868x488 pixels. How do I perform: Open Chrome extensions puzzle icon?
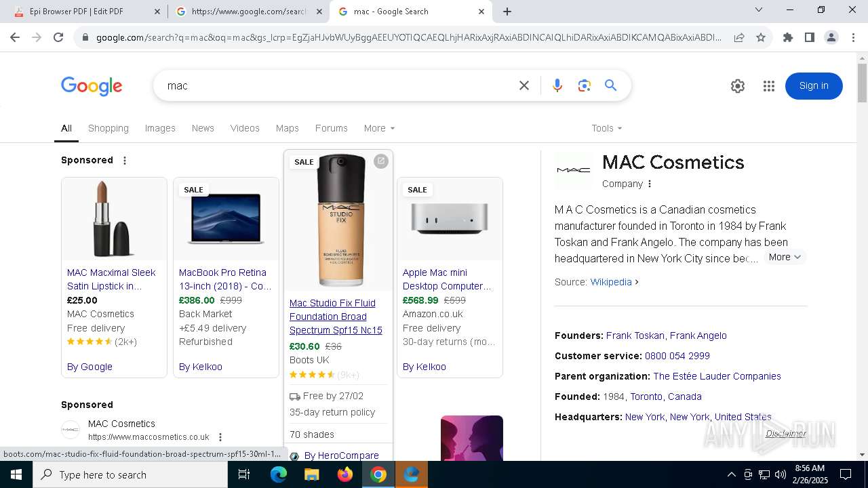pyautogui.click(x=788, y=37)
